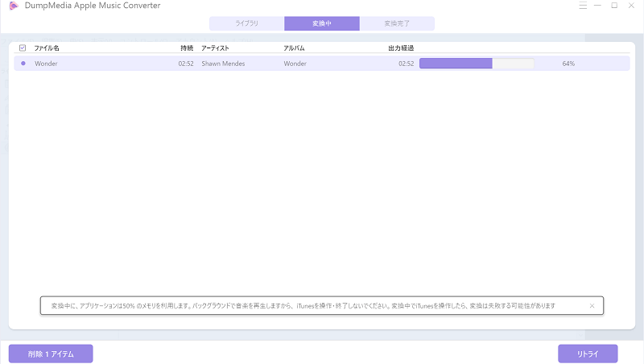
Task: Maximize the DumpMedia window
Action: (614, 6)
